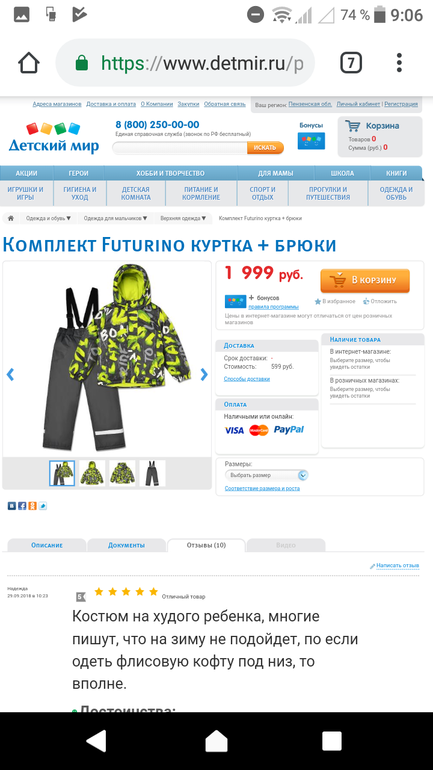Expand Одежда для мальчиков breadcrumb dropdown
This screenshot has height=770, width=433.
[x=115, y=218]
